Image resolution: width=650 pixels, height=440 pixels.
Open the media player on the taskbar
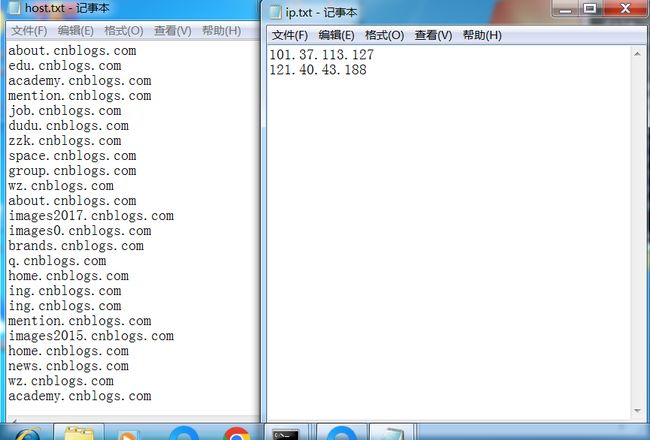(127, 435)
